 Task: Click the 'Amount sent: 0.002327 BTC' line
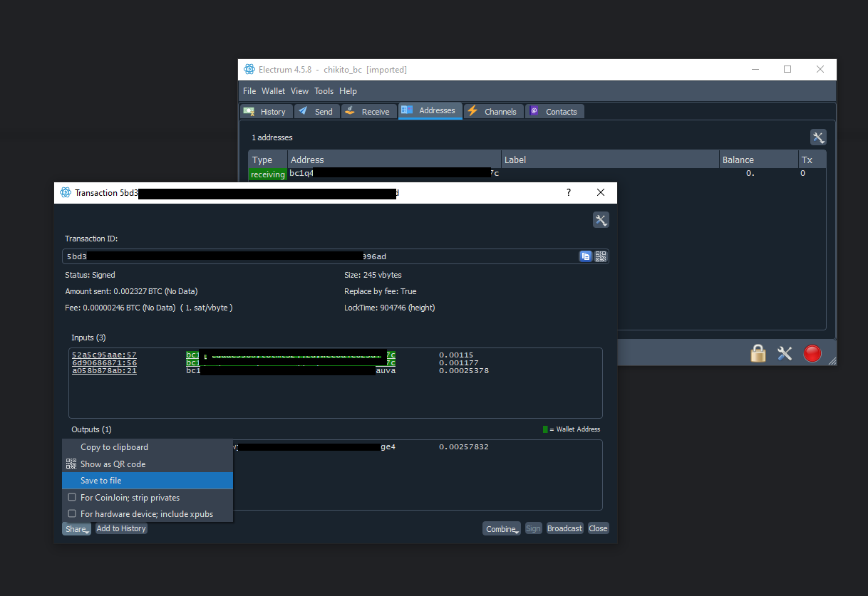pyautogui.click(x=131, y=291)
